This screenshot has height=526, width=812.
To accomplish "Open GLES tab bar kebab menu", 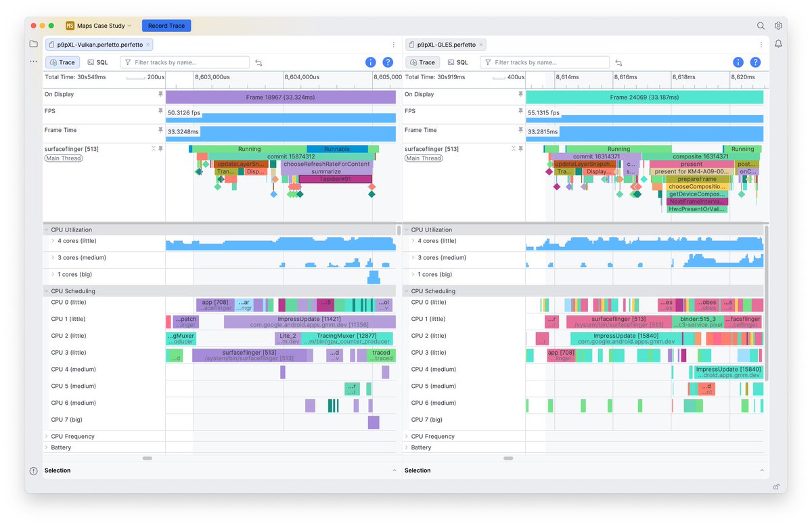I will pos(761,45).
